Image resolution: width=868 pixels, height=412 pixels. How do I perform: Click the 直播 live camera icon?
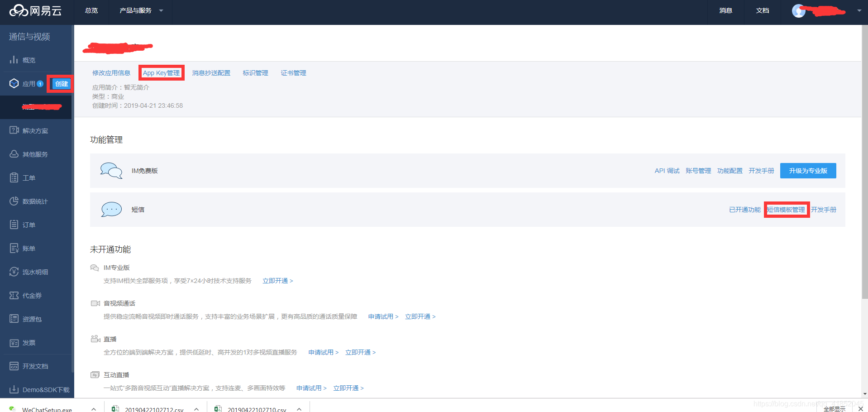pyautogui.click(x=95, y=339)
